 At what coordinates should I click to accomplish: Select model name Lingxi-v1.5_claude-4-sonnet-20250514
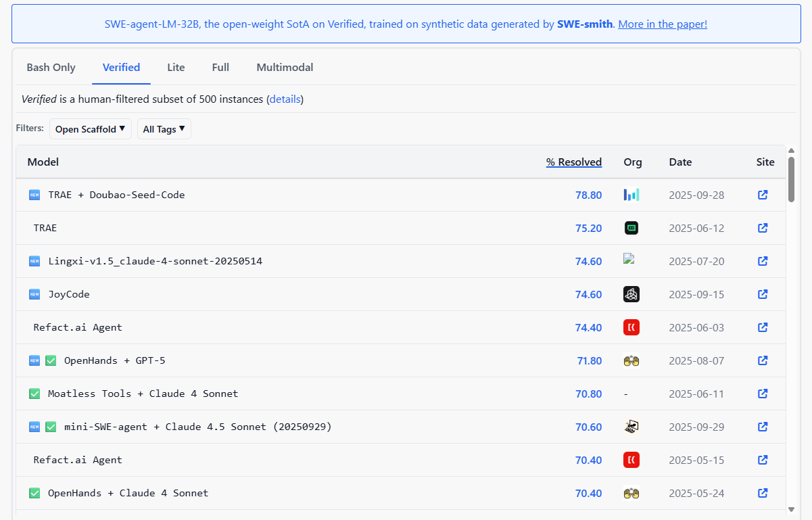pyautogui.click(x=155, y=261)
